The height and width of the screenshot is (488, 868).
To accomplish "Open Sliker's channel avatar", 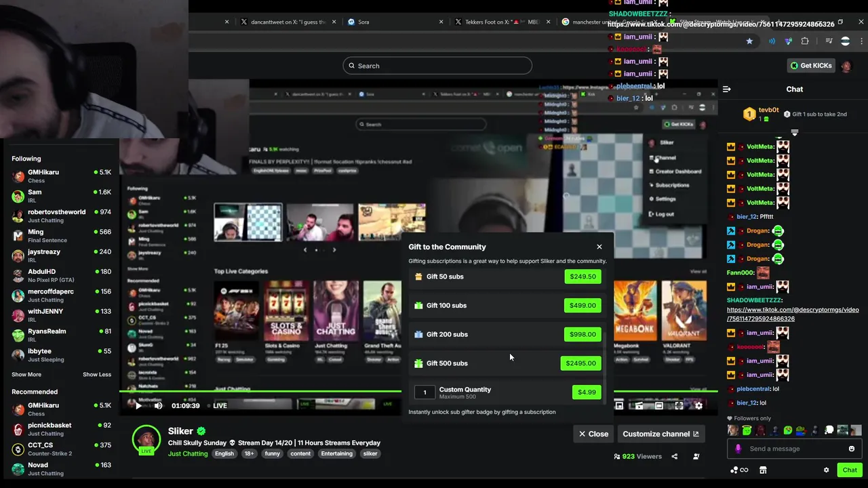I will 146,440.
